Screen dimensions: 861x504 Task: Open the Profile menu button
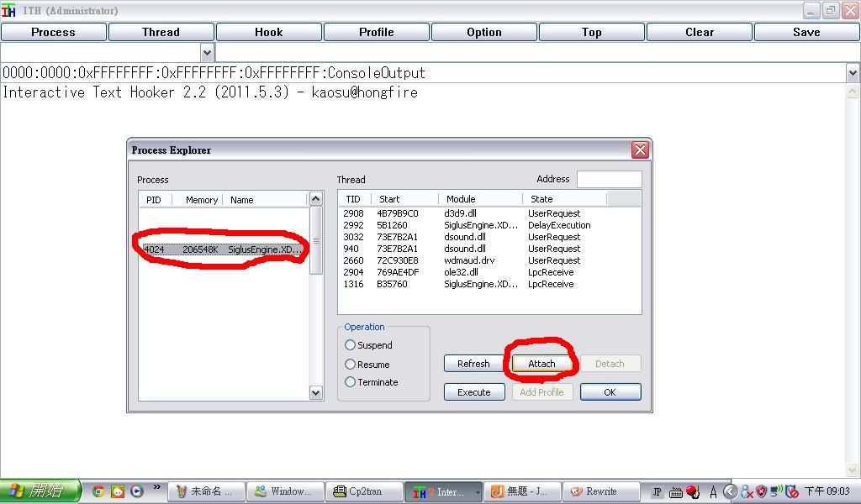point(376,32)
